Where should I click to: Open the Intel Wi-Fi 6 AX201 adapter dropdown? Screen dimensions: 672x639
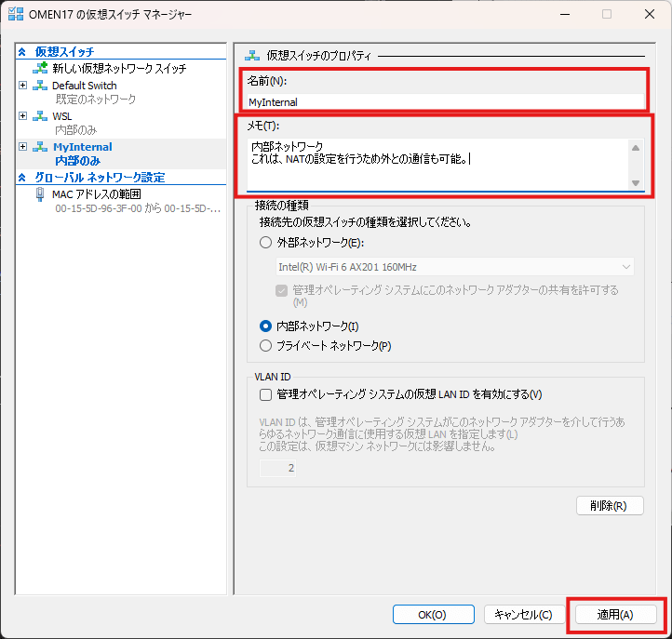(455, 267)
